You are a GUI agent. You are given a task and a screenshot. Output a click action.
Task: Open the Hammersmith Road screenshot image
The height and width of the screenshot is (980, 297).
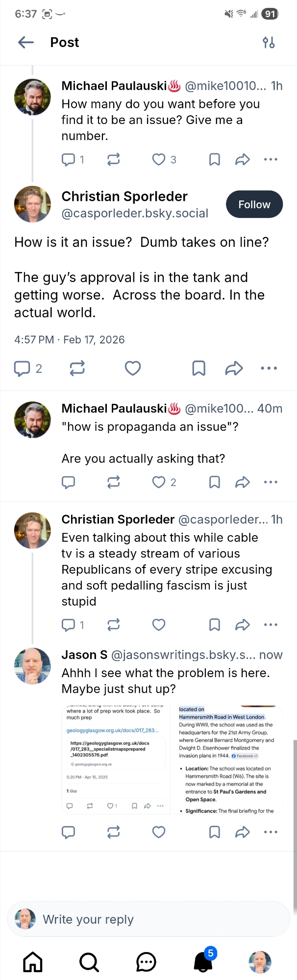[228, 759]
